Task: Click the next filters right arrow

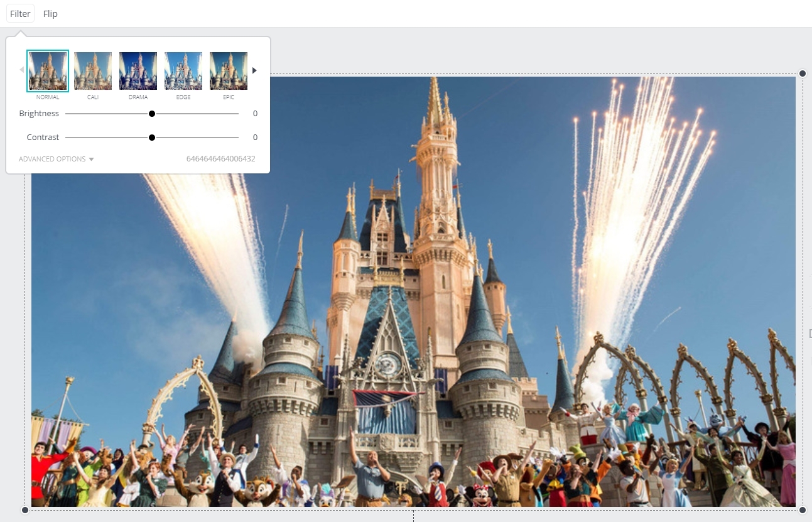Action: (254, 70)
